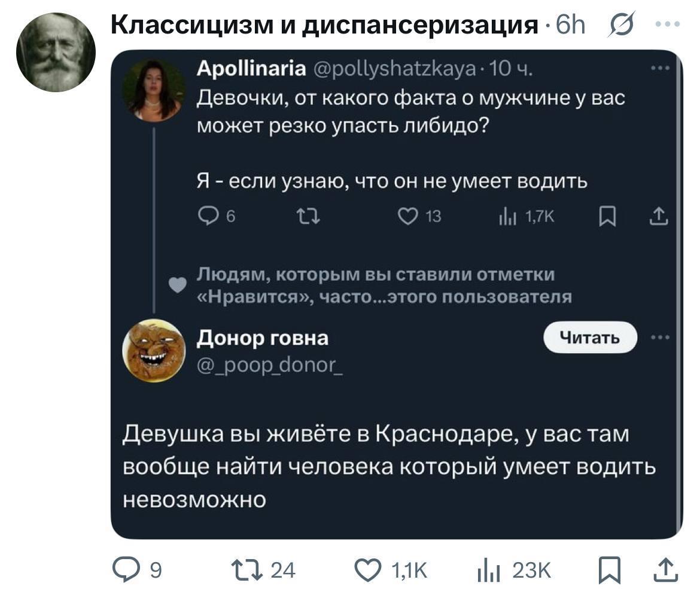
Task: Open Apollinaria tweet's three-dot menu
Action: pos(660,69)
